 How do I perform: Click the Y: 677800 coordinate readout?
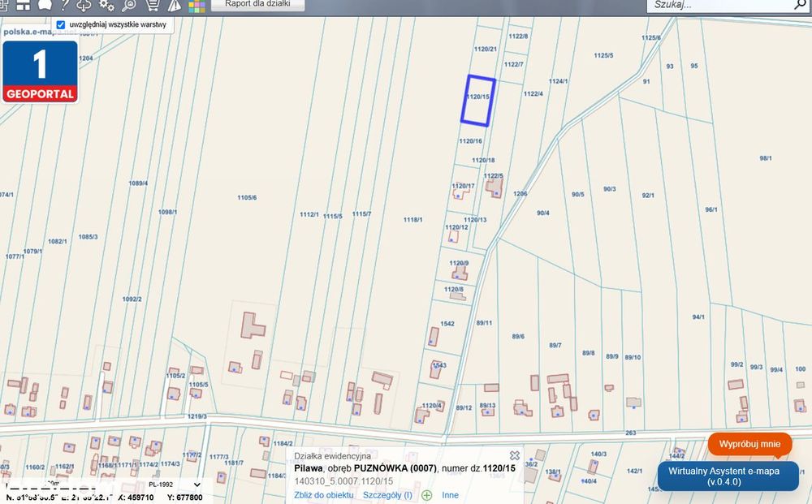(x=185, y=498)
